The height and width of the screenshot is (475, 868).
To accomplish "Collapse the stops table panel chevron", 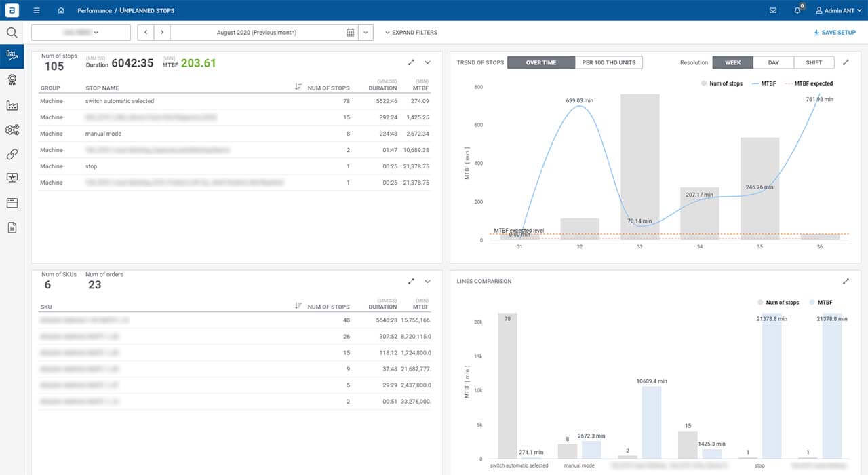I will pyautogui.click(x=427, y=62).
